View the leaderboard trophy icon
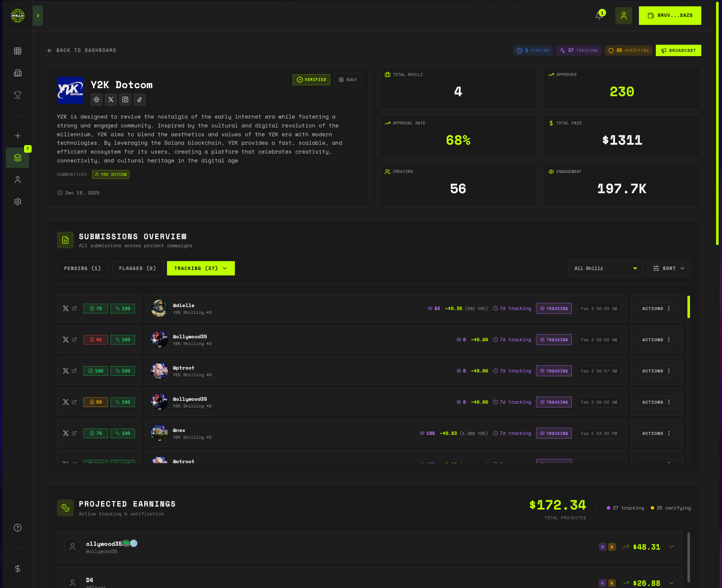 pos(17,95)
